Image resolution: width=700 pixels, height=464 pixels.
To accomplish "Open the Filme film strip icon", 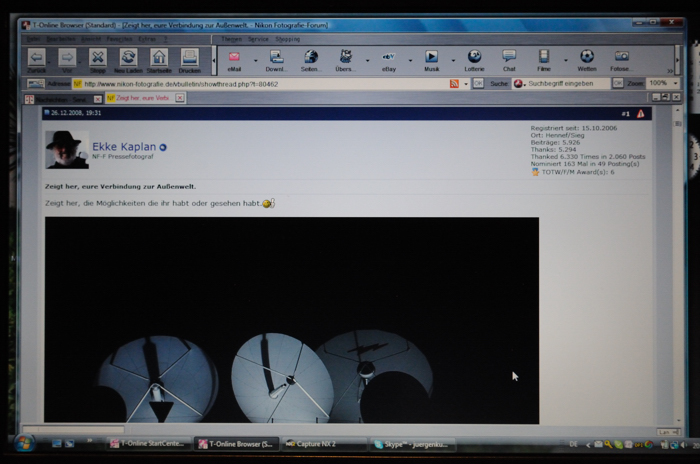I will coord(543,56).
